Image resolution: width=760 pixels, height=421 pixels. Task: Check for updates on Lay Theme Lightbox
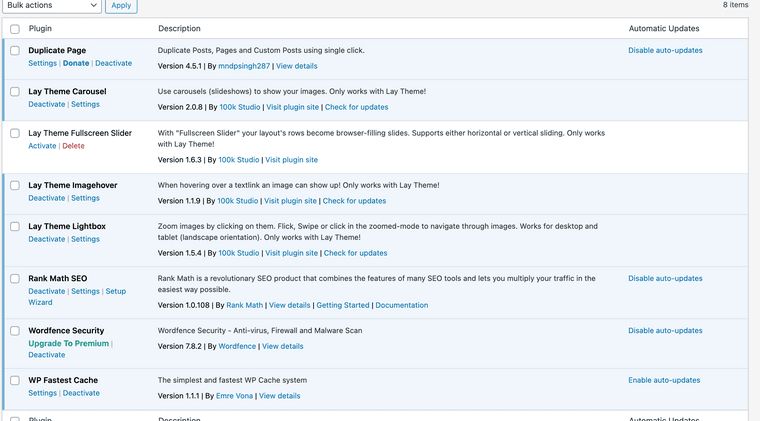(356, 253)
